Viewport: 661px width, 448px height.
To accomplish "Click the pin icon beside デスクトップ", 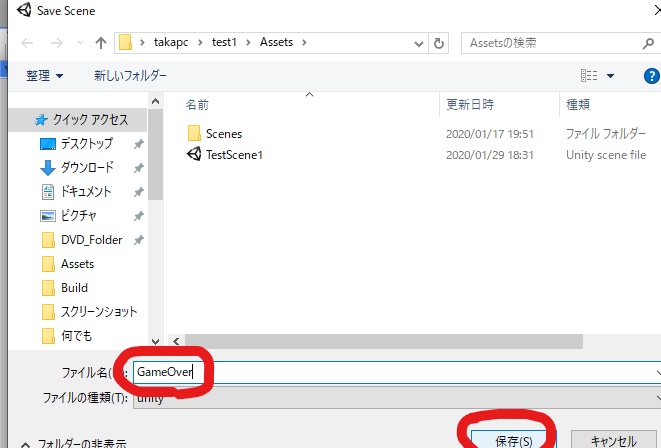I will (138, 145).
